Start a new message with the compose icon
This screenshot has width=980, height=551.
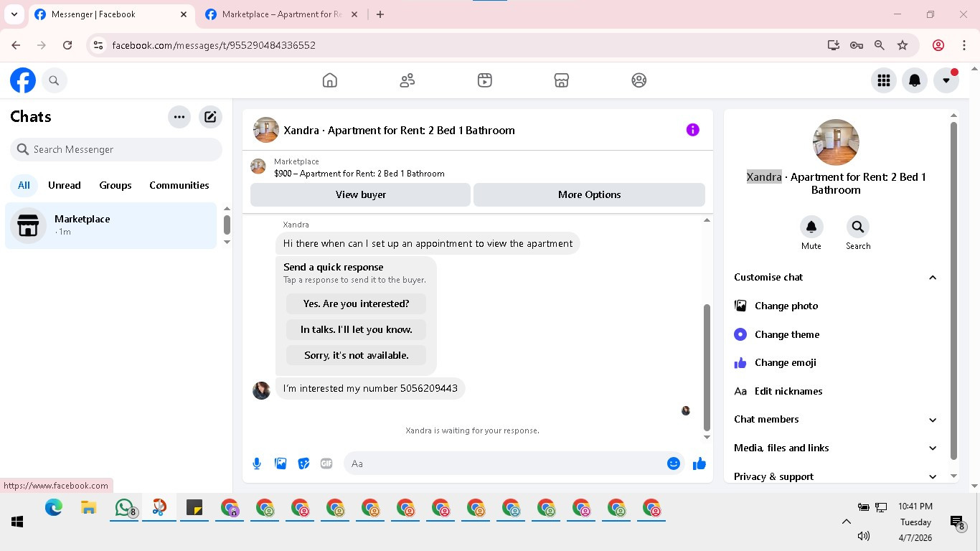(210, 117)
